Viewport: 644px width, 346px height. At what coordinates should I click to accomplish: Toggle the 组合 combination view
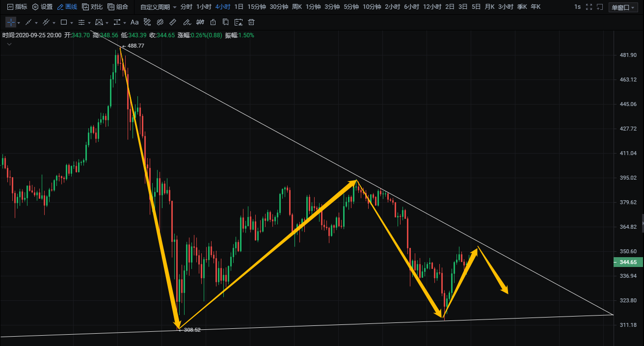118,7
